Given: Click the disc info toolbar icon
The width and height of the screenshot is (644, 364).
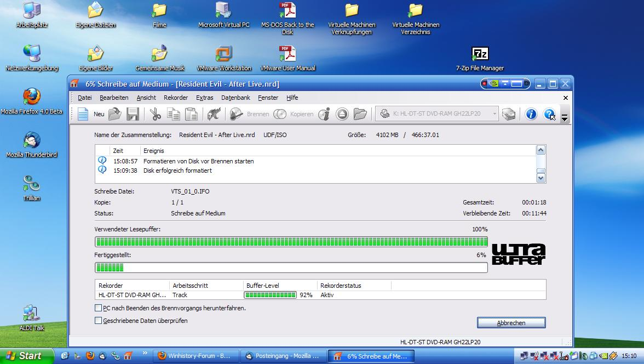Looking at the screenshot, I should pos(324,114).
